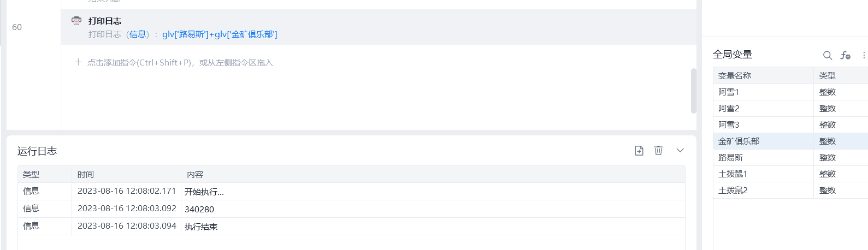Screen dimensions: 868x250
Task: Click the search icon in 全局变量 panel
Action: pos(828,55)
